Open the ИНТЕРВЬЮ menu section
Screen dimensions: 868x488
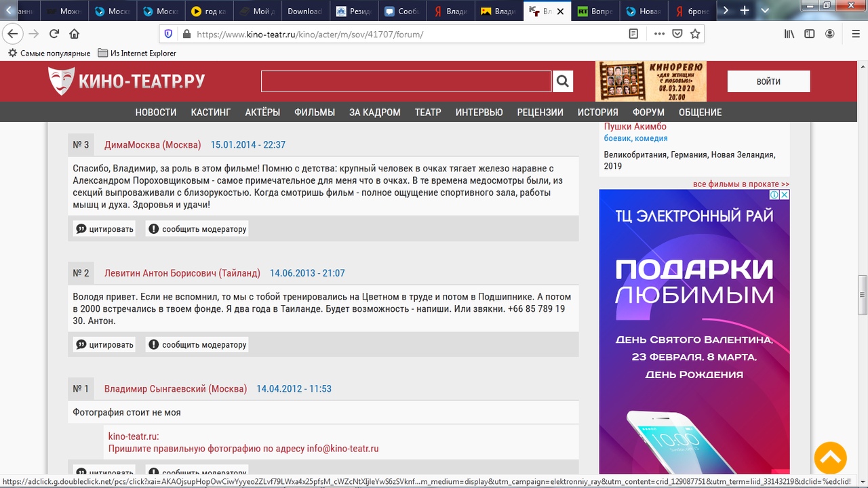pyautogui.click(x=479, y=113)
